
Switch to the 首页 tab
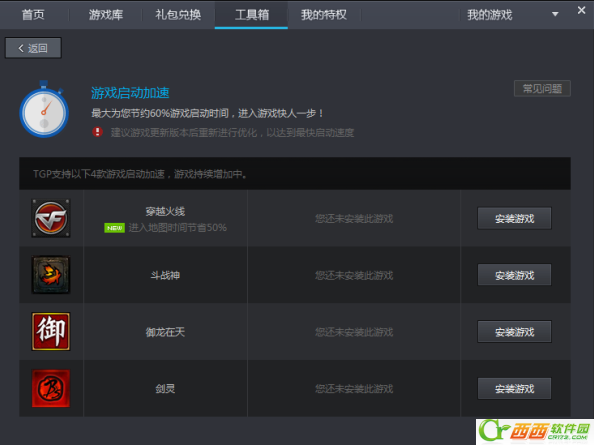[x=33, y=15]
